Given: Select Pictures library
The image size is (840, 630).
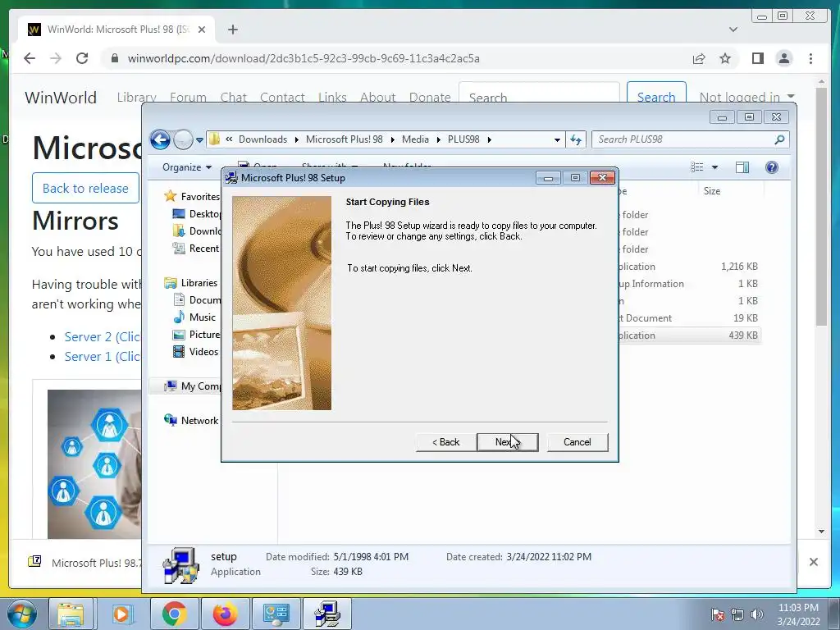Looking at the screenshot, I should (x=196, y=335).
